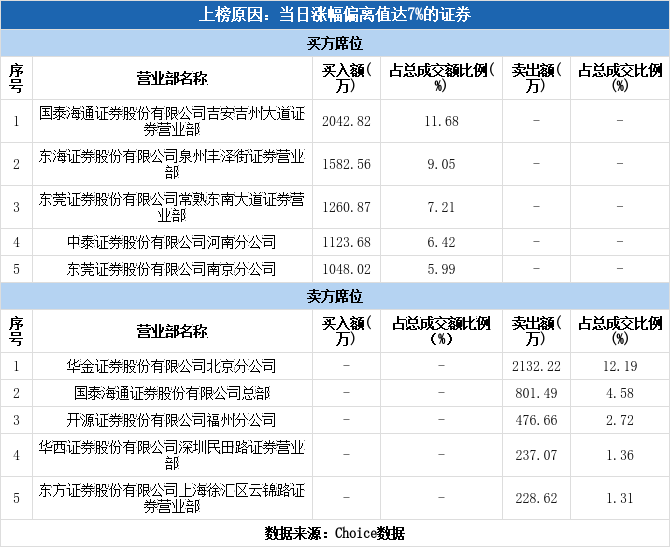Click 东方证券股份有限公司上海徐汇区云锦路证券营业部
670x547 pixels.
[172, 498]
